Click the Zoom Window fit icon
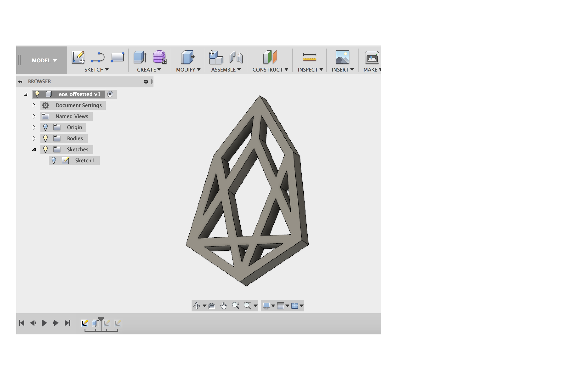Image resolution: width=588 pixels, height=368 pixels. [x=247, y=306]
